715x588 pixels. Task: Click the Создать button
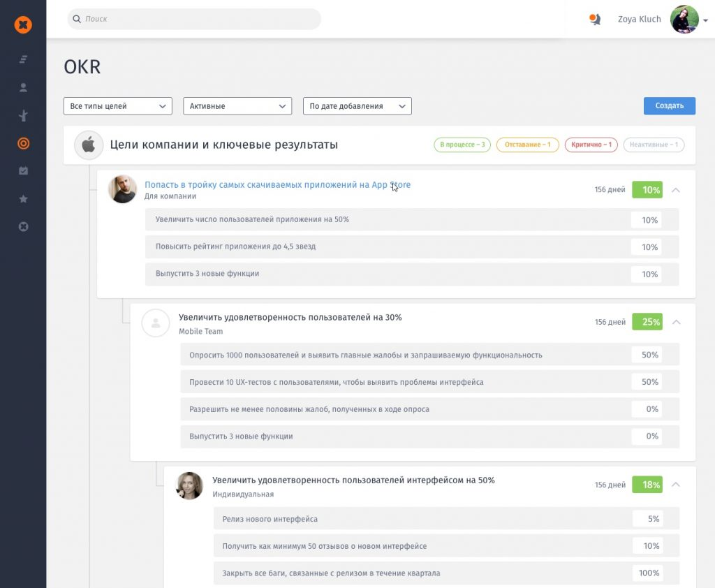click(670, 105)
